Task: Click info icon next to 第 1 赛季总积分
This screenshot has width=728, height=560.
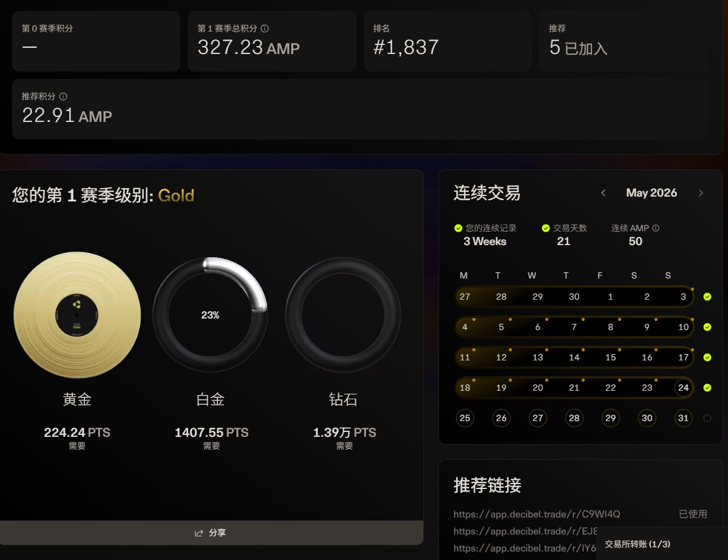Action: [265, 29]
